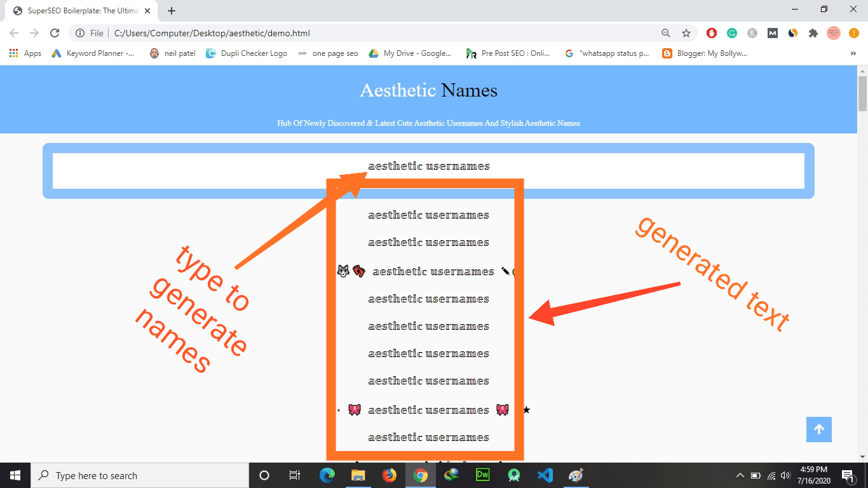
Task: Show hidden bookmarks with double chevron
Action: tap(853, 53)
